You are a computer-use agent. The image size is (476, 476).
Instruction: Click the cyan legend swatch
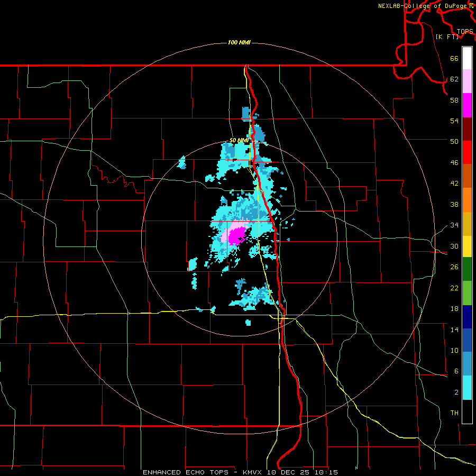click(467, 388)
